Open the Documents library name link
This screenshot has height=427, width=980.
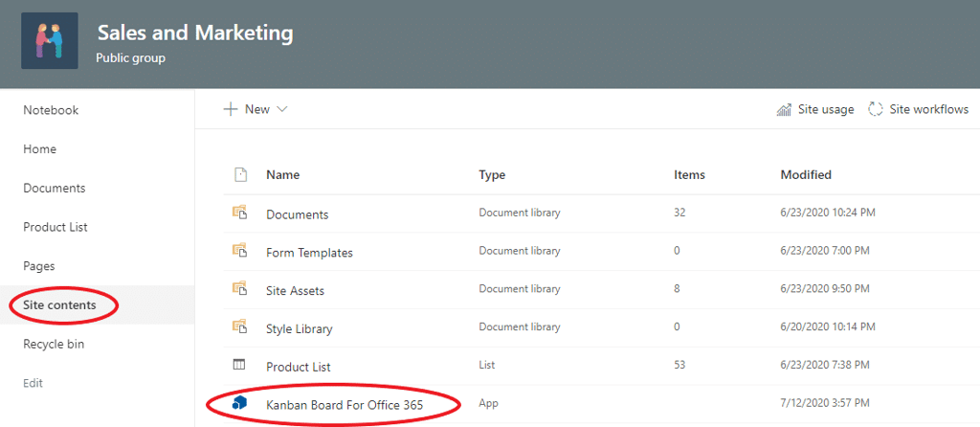click(x=297, y=214)
